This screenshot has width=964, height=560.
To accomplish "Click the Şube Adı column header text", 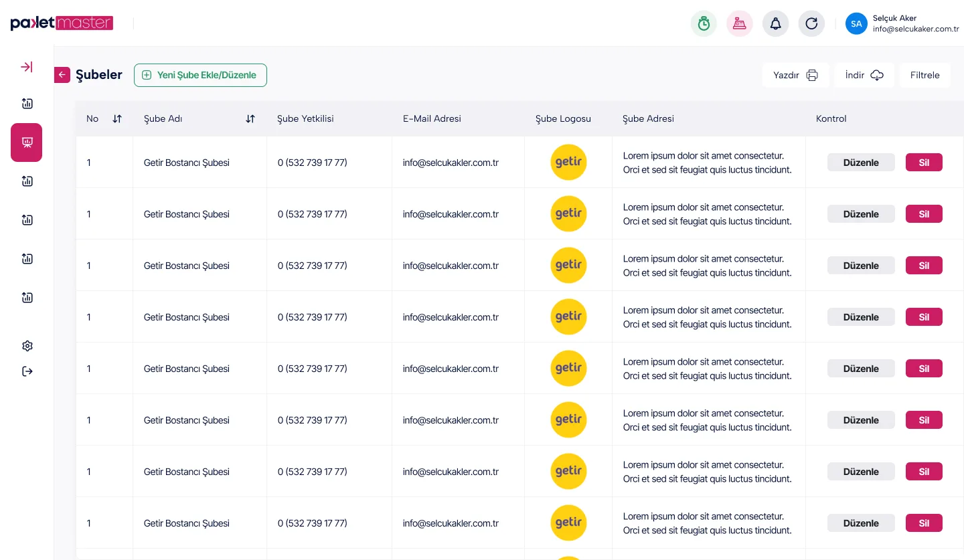I will (x=163, y=119).
